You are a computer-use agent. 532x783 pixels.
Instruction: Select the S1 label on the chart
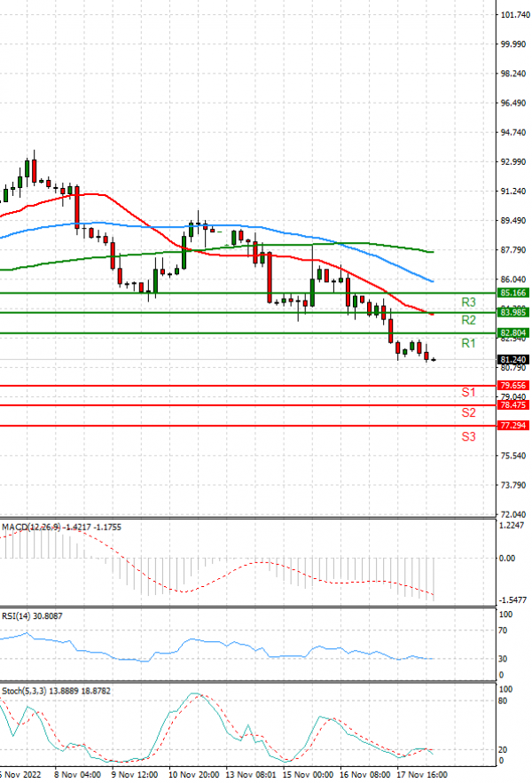468,393
